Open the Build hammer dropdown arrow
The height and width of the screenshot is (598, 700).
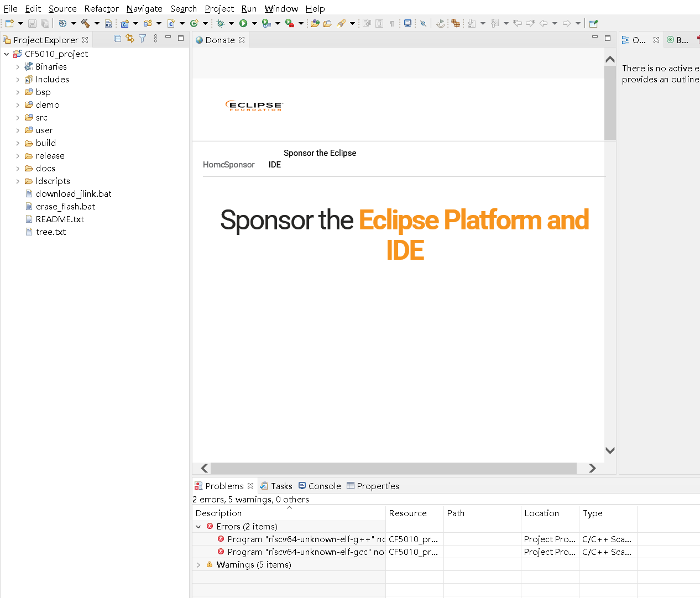click(x=97, y=23)
